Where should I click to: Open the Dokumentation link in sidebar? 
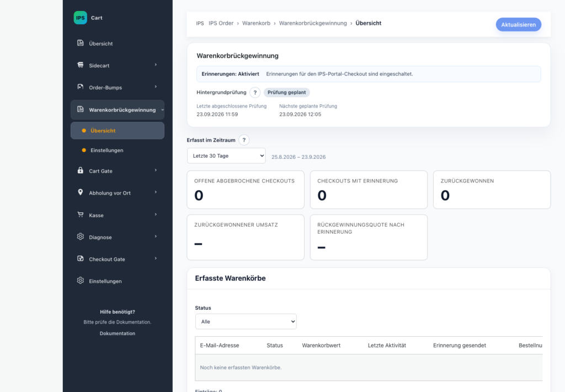tap(118, 334)
